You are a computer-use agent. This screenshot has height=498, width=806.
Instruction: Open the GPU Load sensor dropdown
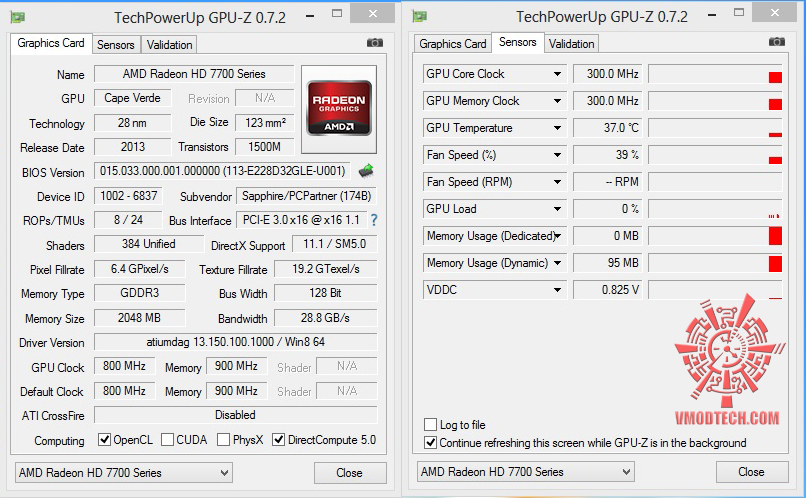point(557,209)
